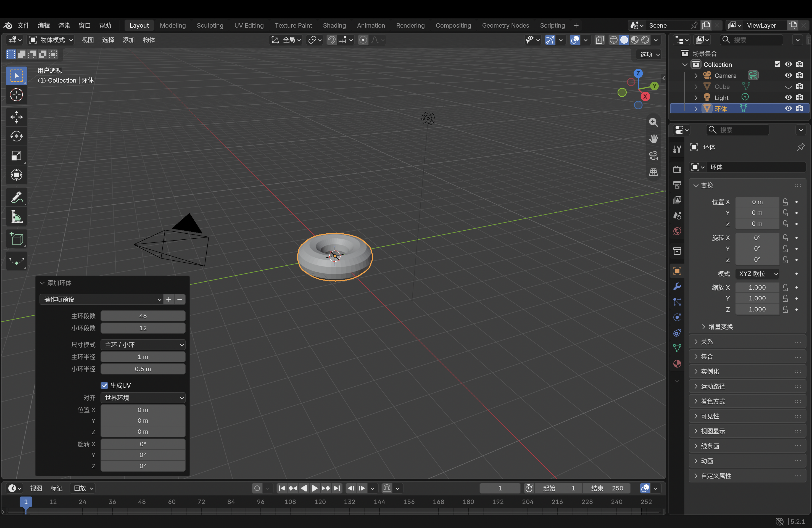
Task: Open the 对齐 世界环境 dropdown
Action: coord(143,398)
